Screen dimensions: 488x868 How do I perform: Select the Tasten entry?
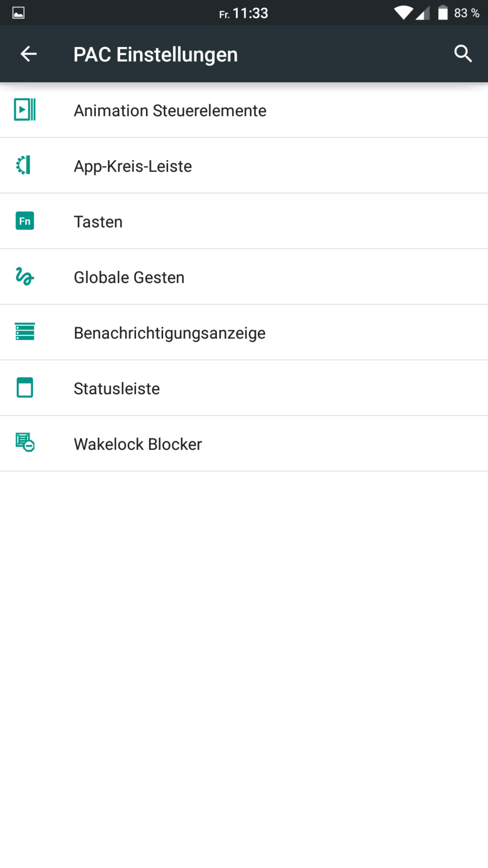click(x=98, y=222)
